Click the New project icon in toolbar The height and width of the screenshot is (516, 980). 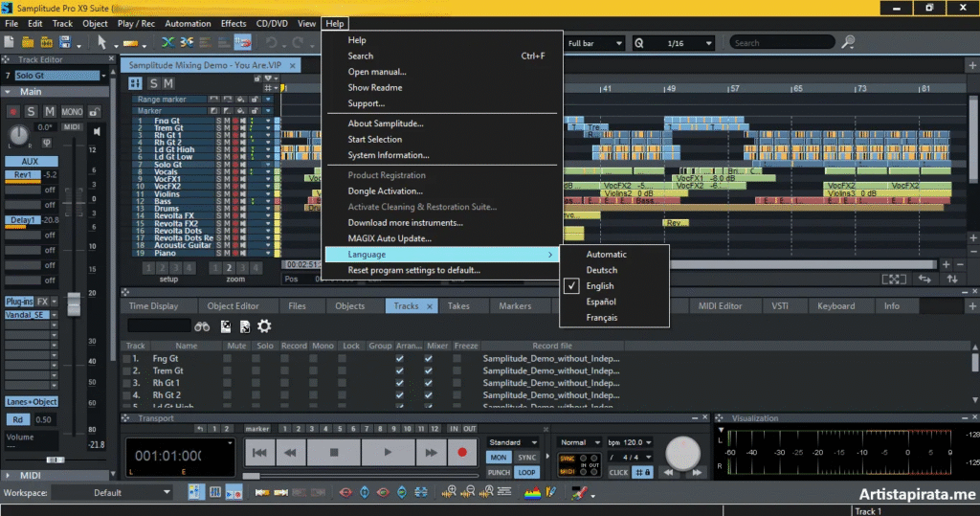[x=9, y=42]
